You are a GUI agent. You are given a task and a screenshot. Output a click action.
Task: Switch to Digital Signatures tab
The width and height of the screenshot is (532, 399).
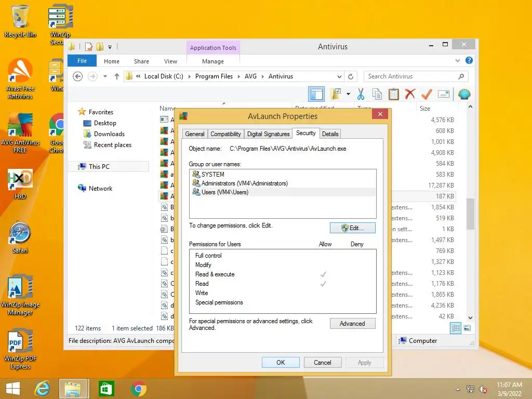[269, 134]
